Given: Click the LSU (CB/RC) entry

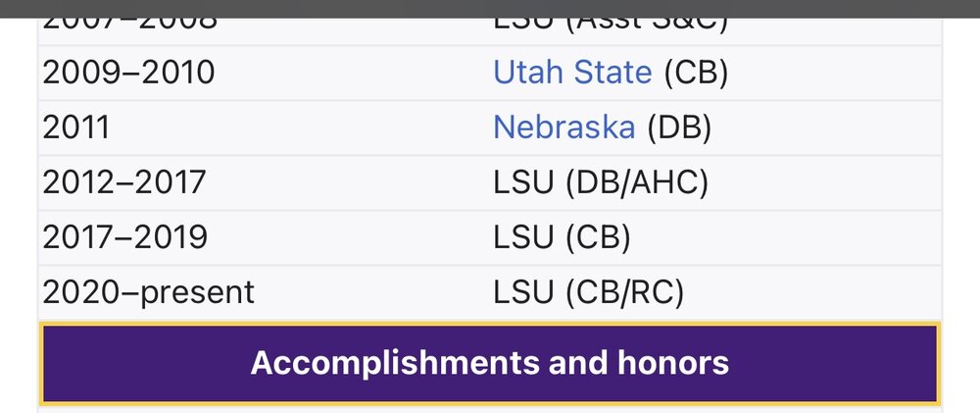Looking at the screenshot, I should point(588,291).
